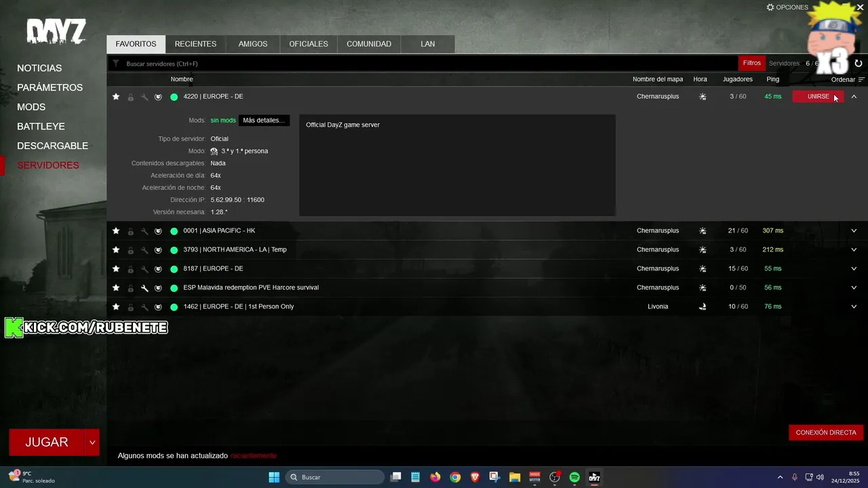Toggle favorite star for 3793 NORTH AMERICA server
This screenshot has width=868, height=488.
point(116,250)
